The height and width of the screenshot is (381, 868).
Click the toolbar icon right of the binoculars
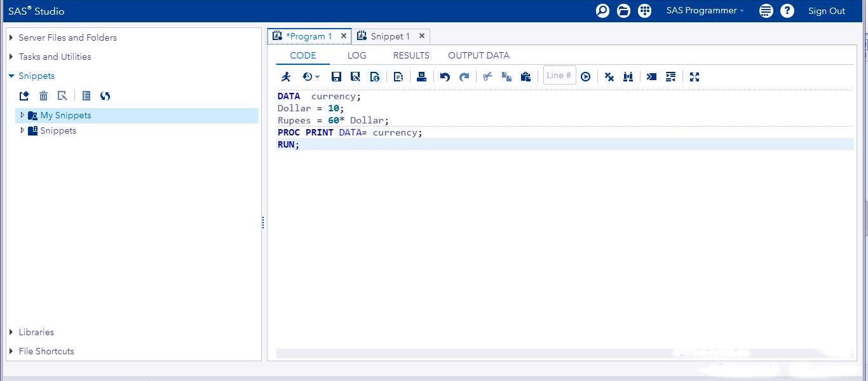tap(651, 77)
